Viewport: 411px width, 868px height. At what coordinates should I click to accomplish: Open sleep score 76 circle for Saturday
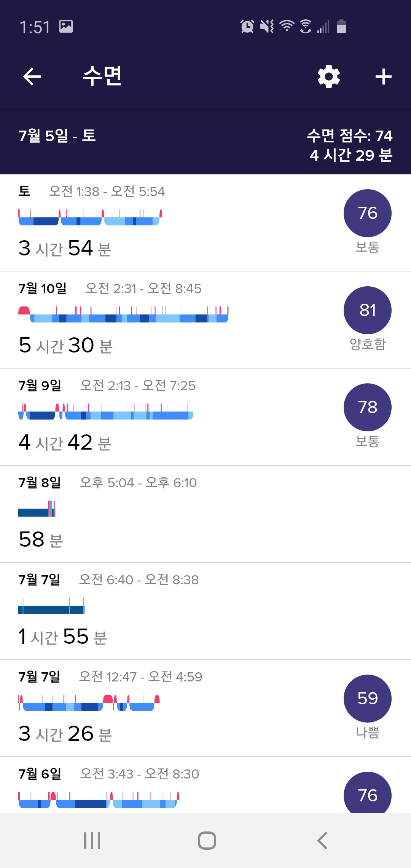coord(368,213)
